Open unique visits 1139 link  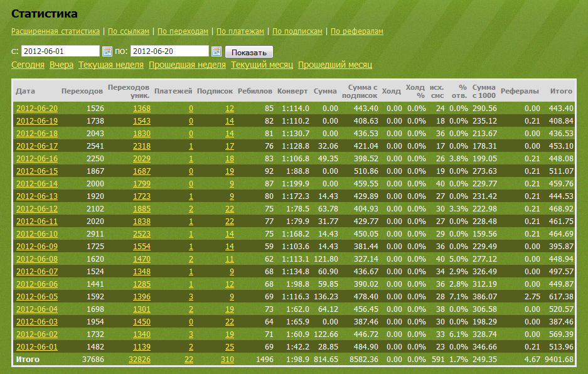(x=142, y=347)
